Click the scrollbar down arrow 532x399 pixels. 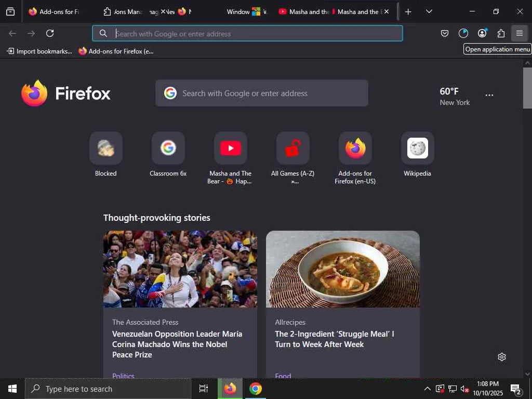(527, 374)
